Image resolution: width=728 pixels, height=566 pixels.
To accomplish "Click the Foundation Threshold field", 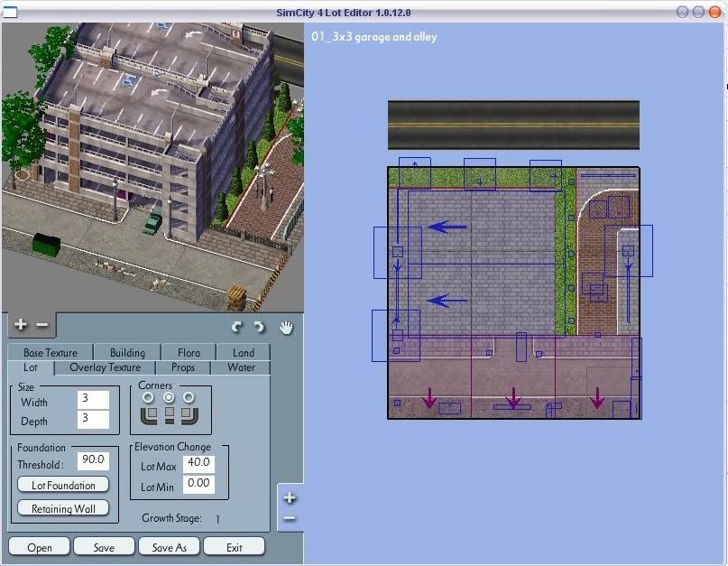I will pos(93,461).
